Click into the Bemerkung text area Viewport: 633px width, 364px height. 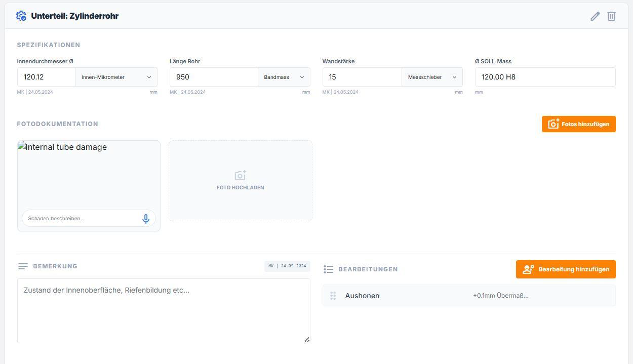point(164,311)
